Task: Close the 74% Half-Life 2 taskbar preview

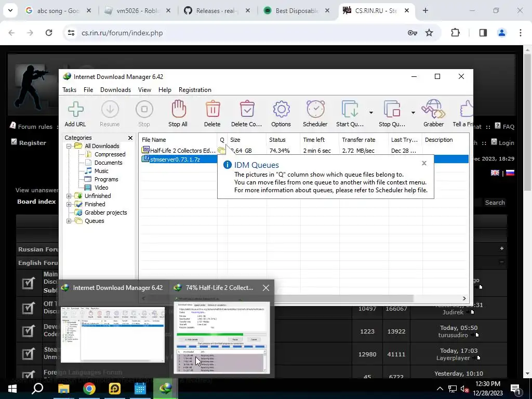Action: pyautogui.click(x=266, y=288)
